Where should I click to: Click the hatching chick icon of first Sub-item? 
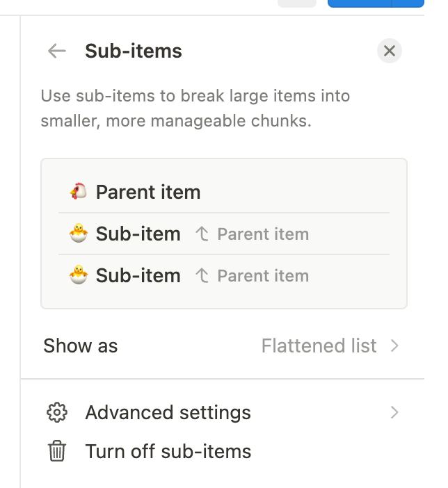pos(79,233)
